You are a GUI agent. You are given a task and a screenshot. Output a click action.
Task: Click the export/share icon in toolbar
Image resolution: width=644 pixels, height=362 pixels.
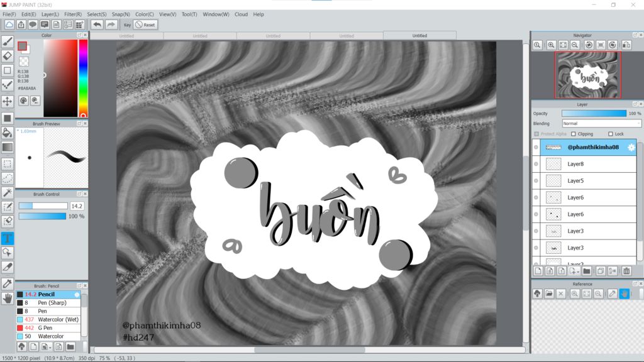coord(21,25)
